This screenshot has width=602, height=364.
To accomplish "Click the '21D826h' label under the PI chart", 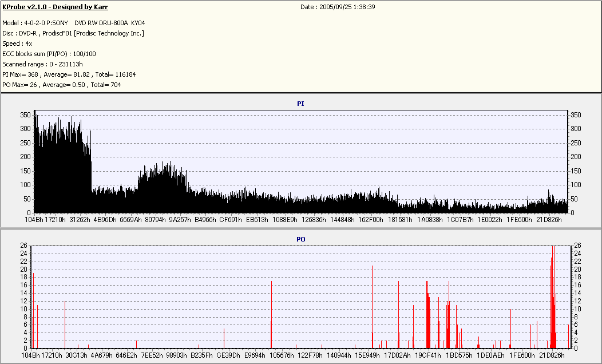I will [549, 220].
